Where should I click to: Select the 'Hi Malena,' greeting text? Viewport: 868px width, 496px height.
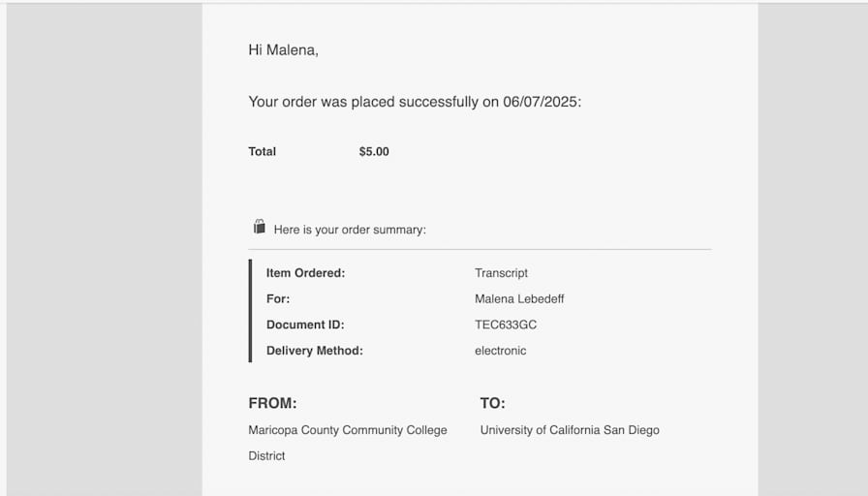(284, 50)
